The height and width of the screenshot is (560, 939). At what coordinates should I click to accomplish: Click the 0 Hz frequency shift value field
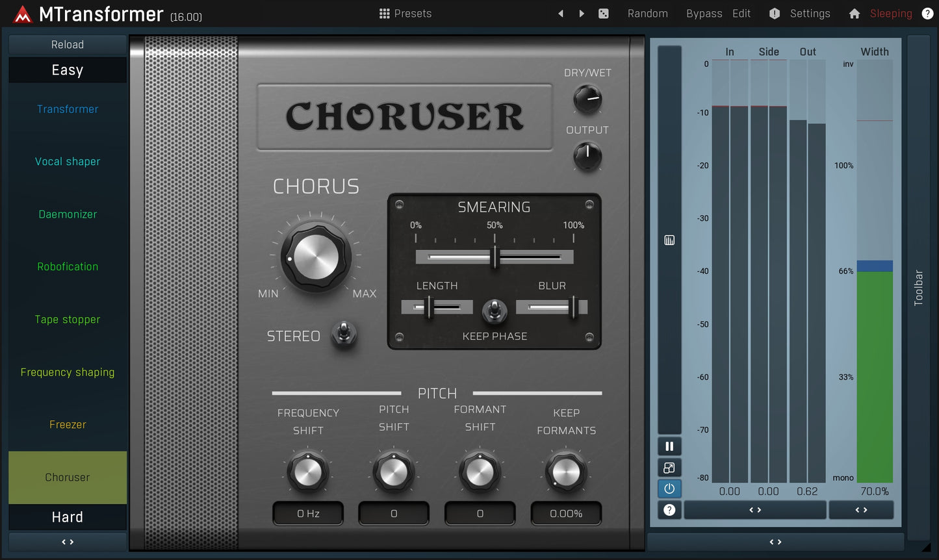[x=307, y=513]
